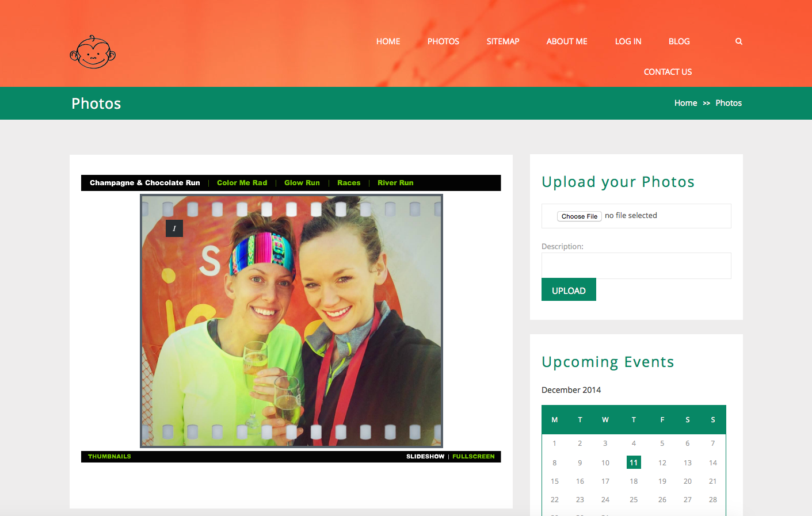Viewport: 812px width, 516px height.
Task: Click the 'Upcoming Events' heading
Action: coord(608,362)
